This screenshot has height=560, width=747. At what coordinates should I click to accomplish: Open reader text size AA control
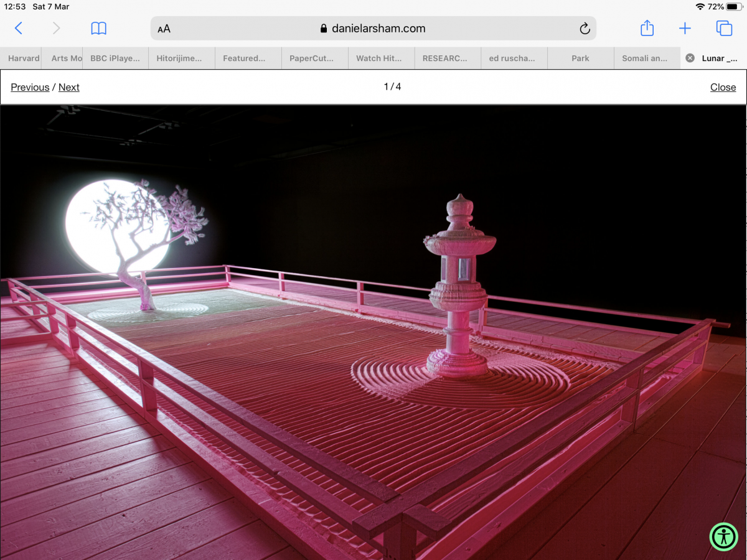164,29
